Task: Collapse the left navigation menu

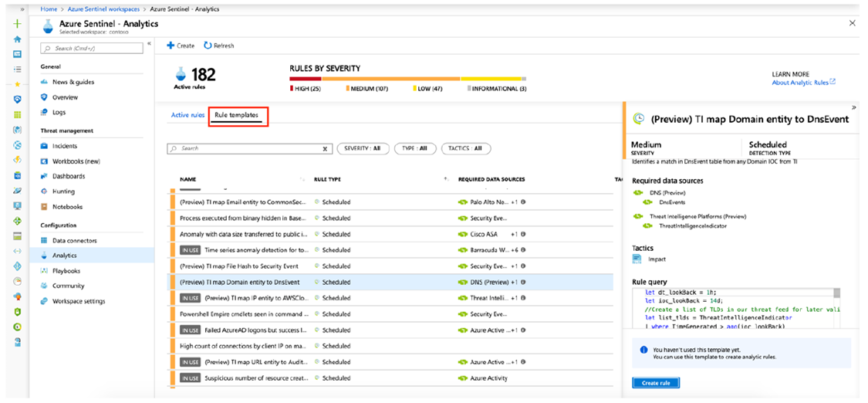Action: pyautogui.click(x=149, y=44)
